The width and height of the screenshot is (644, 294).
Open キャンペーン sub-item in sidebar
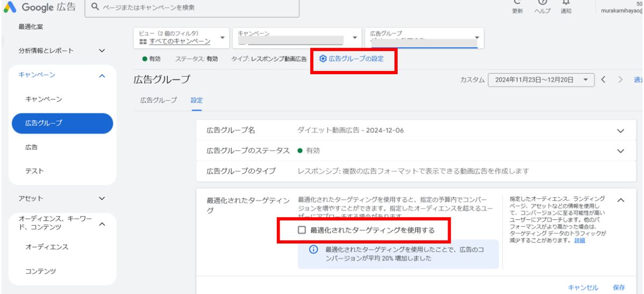click(x=44, y=99)
